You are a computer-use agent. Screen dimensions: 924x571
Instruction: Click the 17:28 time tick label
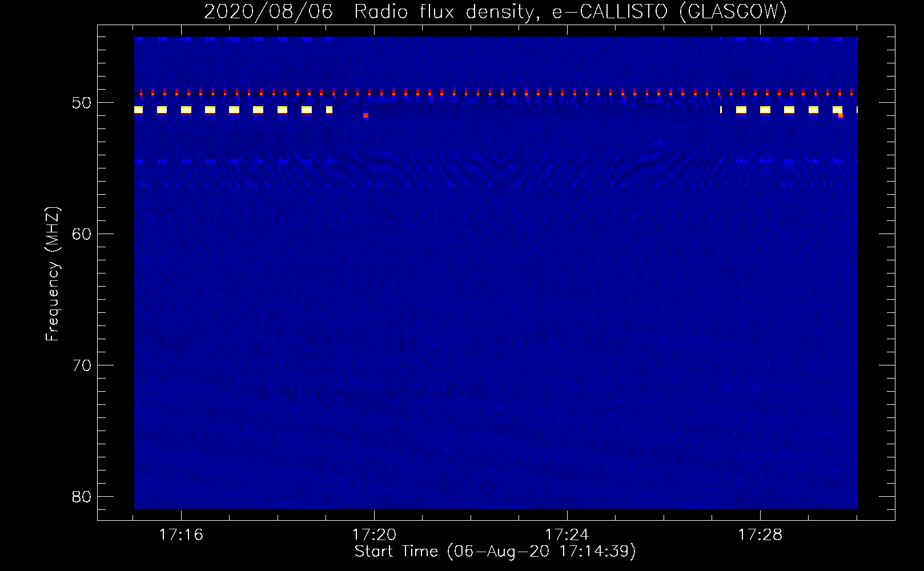(x=760, y=535)
